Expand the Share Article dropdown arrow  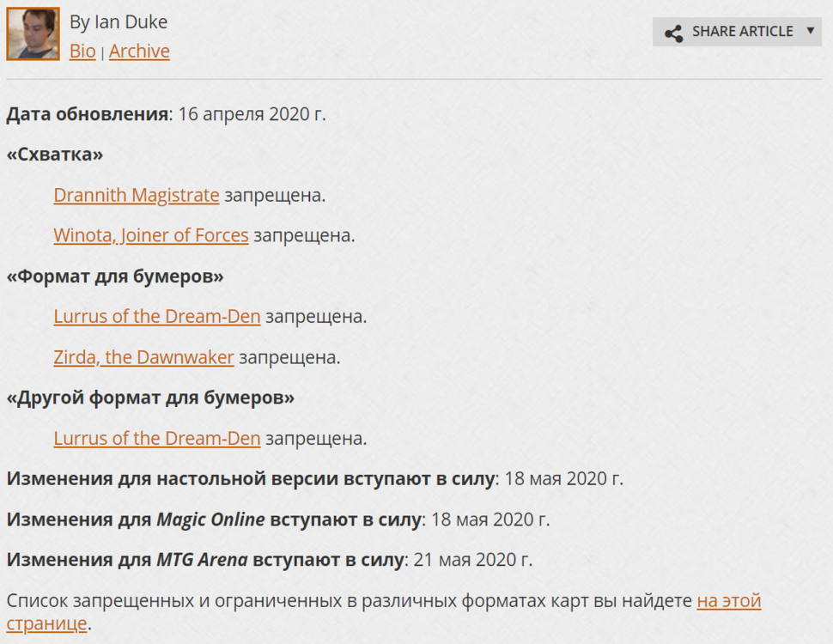point(810,31)
